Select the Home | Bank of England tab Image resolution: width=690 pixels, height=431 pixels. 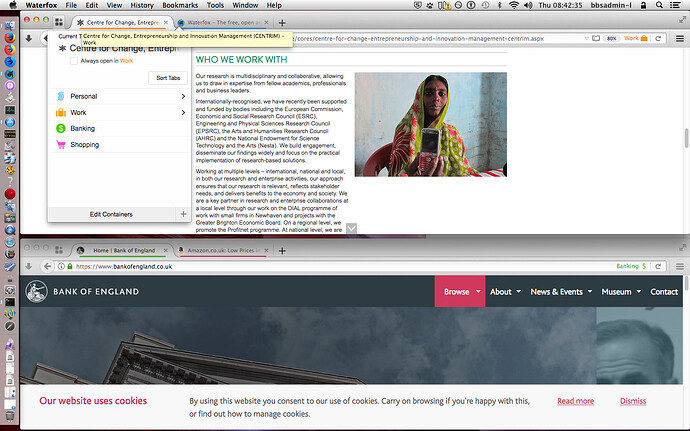124,250
